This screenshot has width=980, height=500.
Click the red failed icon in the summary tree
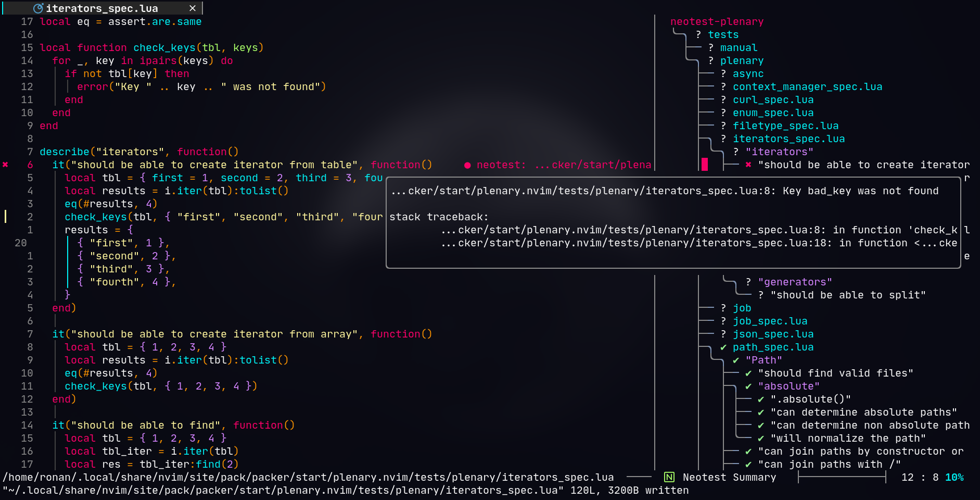click(748, 165)
